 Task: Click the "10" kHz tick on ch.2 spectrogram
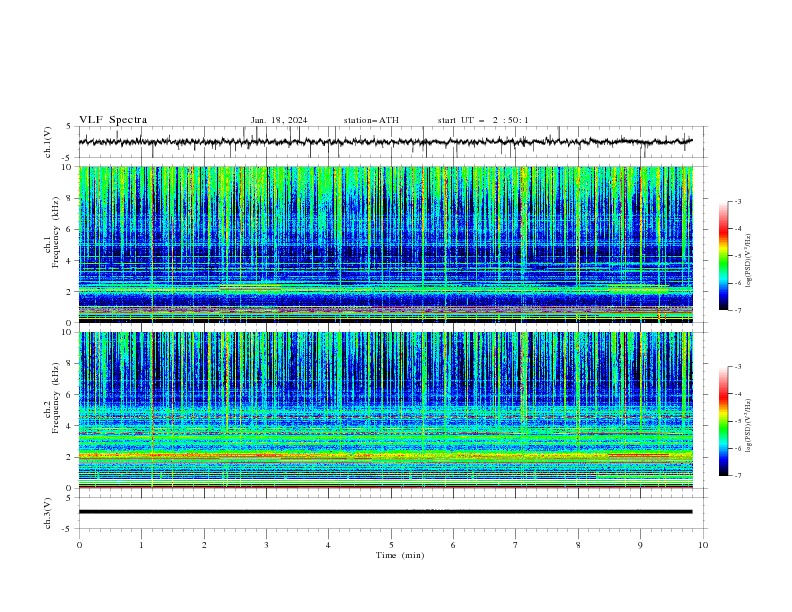69,332
